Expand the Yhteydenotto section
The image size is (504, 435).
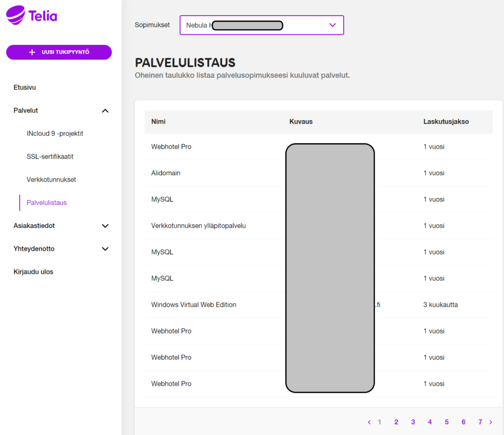(105, 249)
